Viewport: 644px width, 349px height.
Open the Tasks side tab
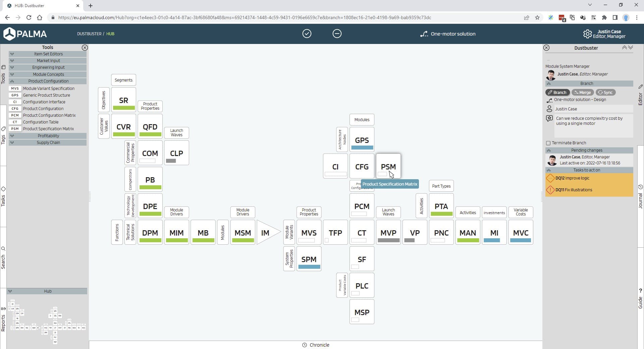3,198
